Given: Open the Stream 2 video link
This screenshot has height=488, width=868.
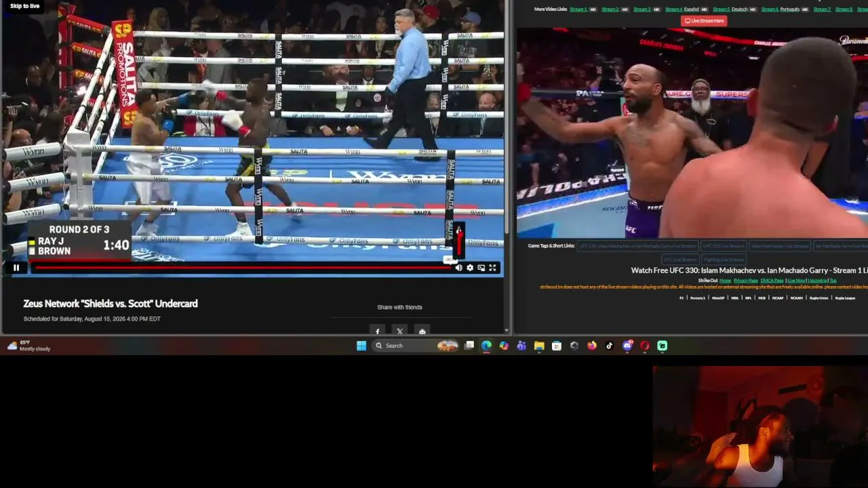Looking at the screenshot, I should click(610, 9).
